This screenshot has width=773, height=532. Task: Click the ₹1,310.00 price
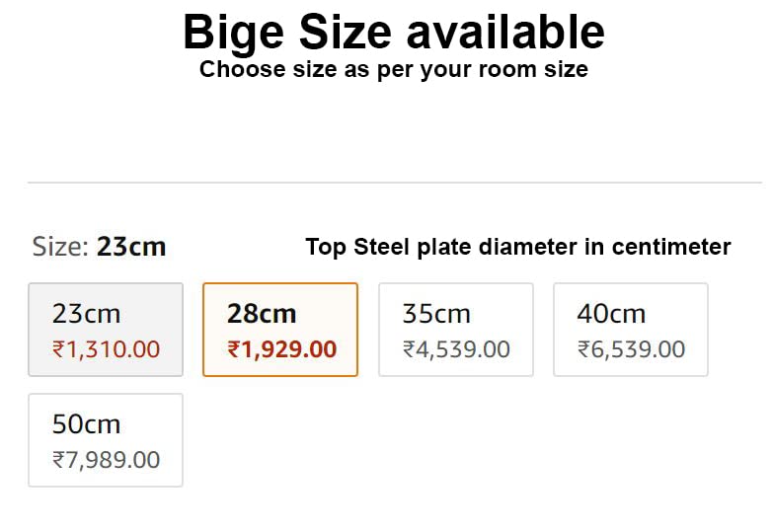coord(106,349)
